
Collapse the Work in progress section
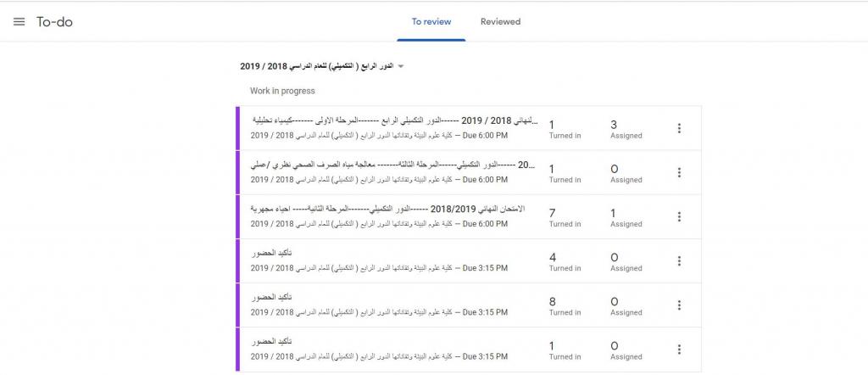282,91
